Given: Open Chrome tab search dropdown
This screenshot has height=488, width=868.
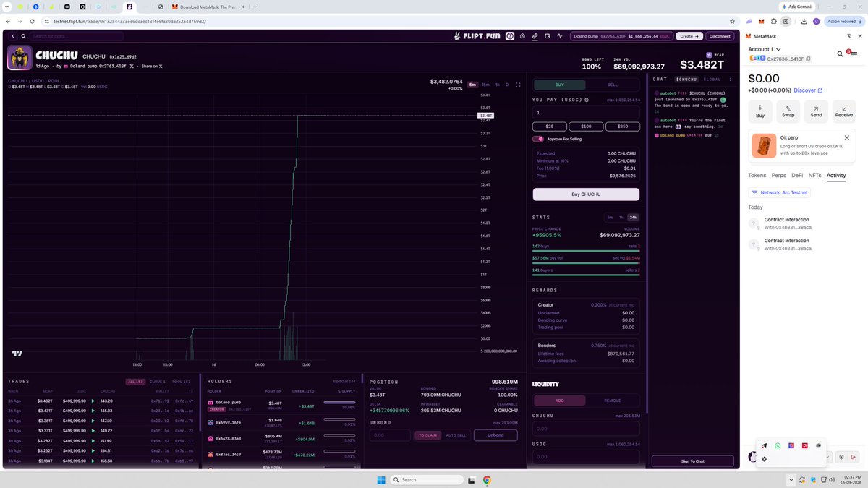Looking at the screenshot, I should coord(7,6).
